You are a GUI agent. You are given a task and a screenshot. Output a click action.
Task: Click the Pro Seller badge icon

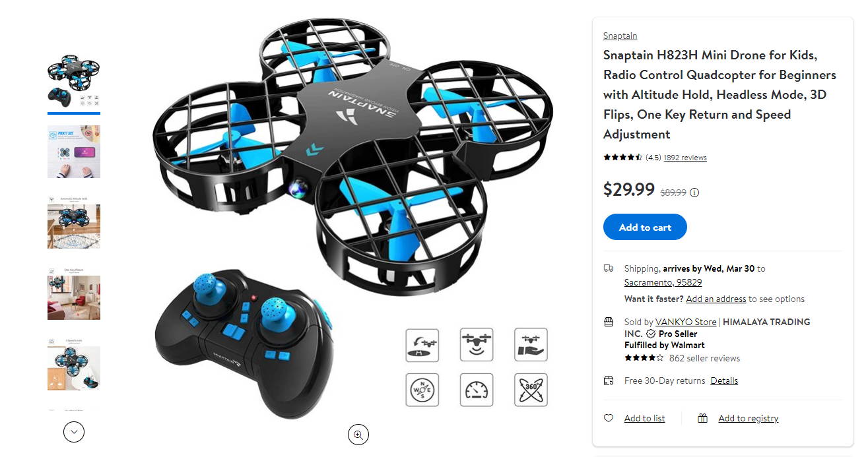pos(651,334)
